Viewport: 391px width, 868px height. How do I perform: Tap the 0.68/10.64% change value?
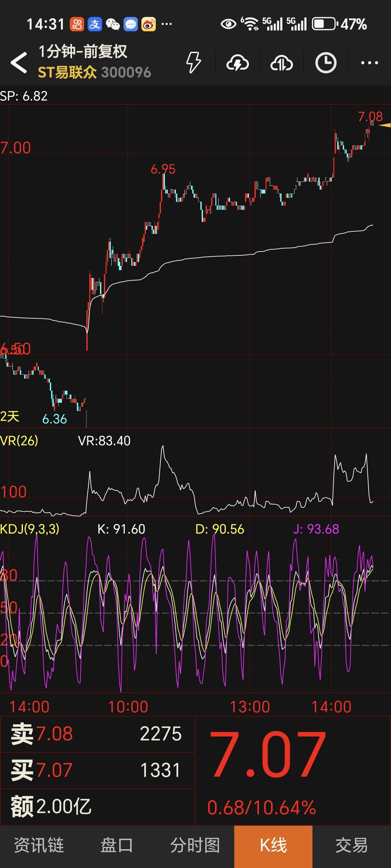click(x=262, y=808)
